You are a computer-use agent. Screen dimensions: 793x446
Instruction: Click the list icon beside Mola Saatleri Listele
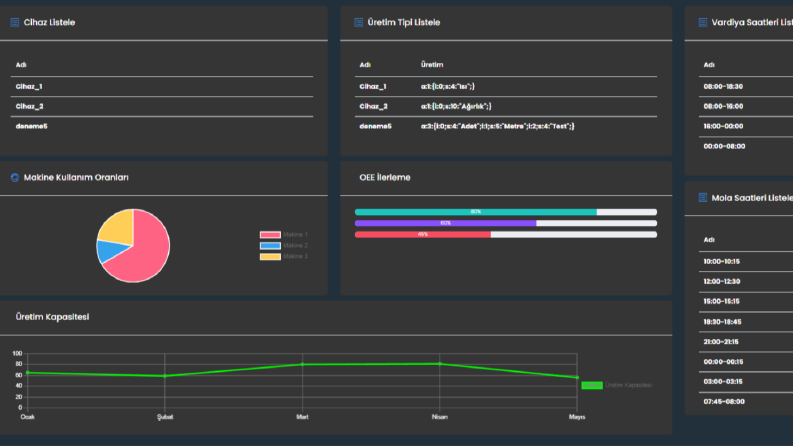(x=702, y=198)
